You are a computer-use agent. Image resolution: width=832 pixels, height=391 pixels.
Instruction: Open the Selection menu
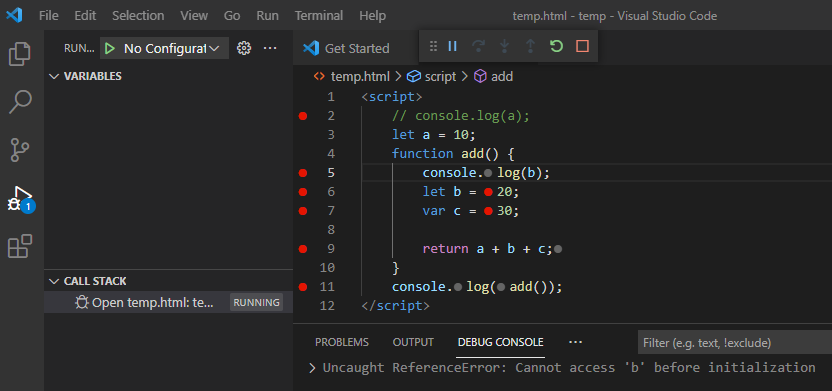coord(138,15)
